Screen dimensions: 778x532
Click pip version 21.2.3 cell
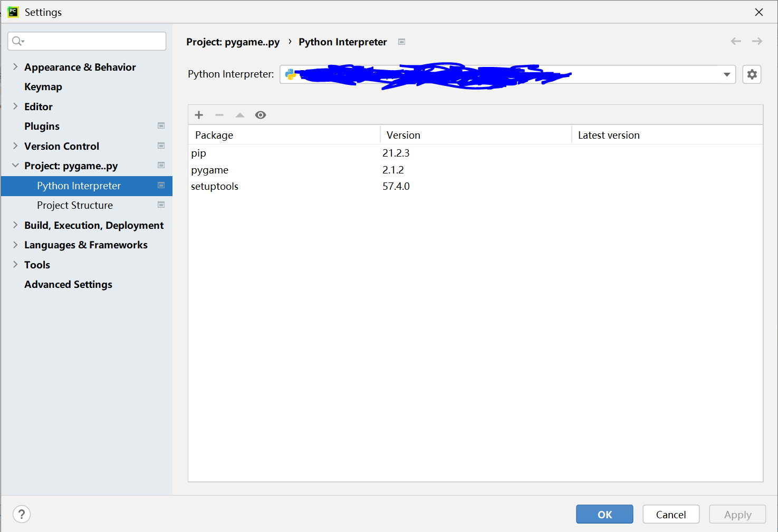coord(396,153)
